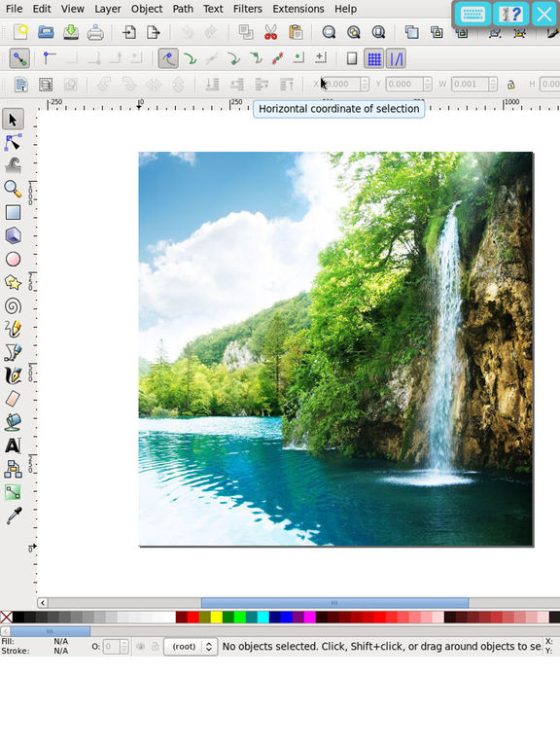Zoom to fit drawing icon
Screen dimensions: 560x747
pyautogui.click(x=353, y=32)
